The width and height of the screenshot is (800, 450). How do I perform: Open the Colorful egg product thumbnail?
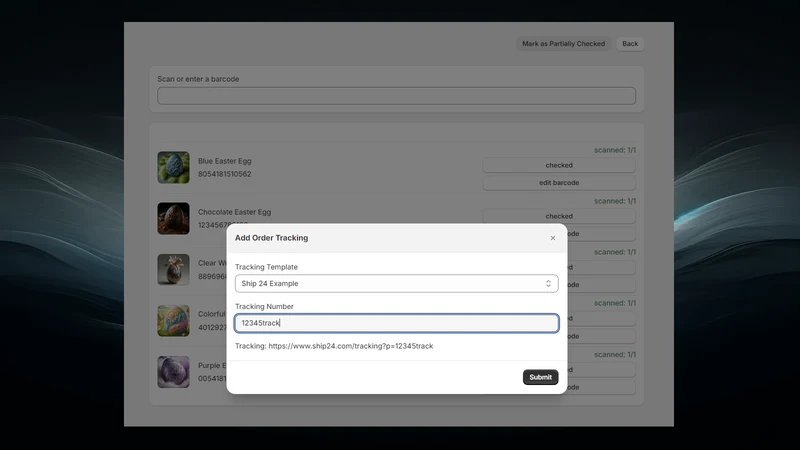click(x=173, y=320)
